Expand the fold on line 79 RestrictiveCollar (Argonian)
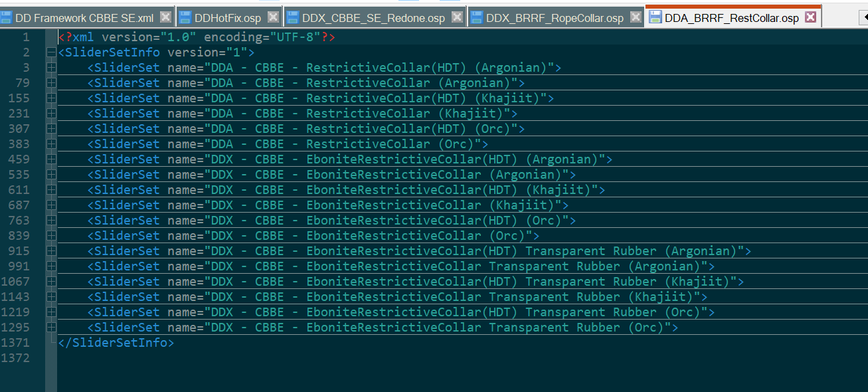The width and height of the screenshot is (868, 392). click(x=51, y=83)
